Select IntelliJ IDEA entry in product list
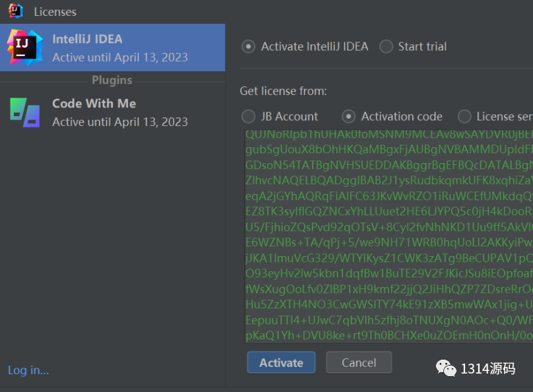This screenshot has width=533, height=392. pos(113,48)
